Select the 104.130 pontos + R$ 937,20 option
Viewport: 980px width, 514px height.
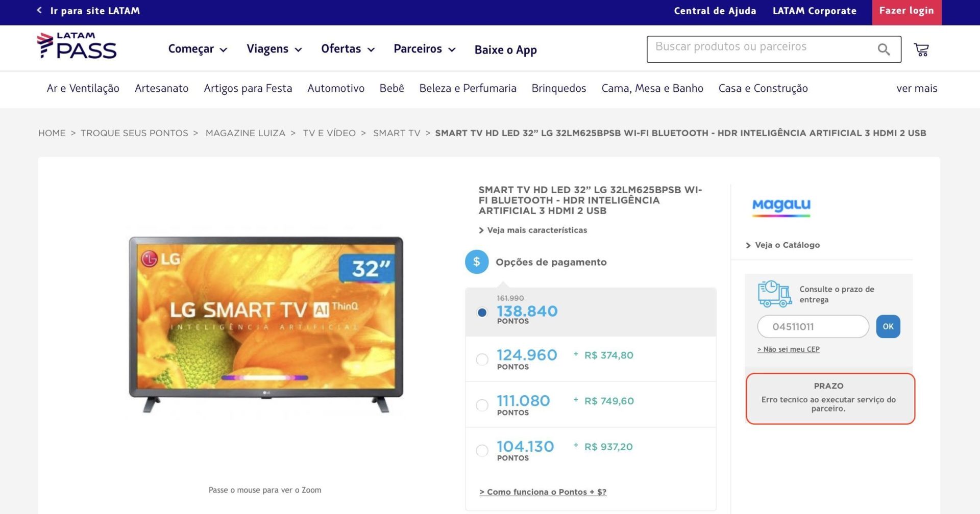[x=482, y=451]
